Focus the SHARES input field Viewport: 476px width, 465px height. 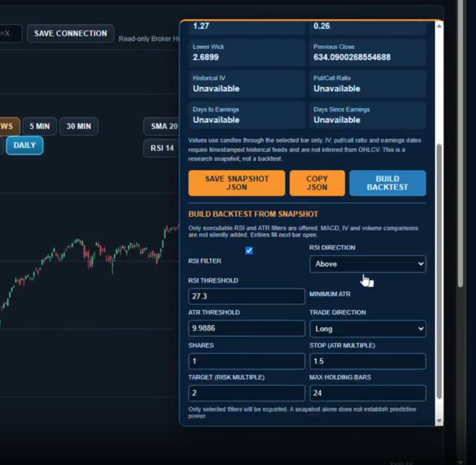click(246, 361)
